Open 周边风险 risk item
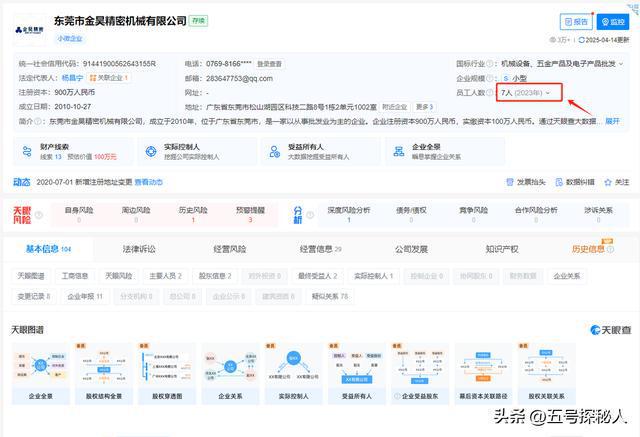 (136, 215)
